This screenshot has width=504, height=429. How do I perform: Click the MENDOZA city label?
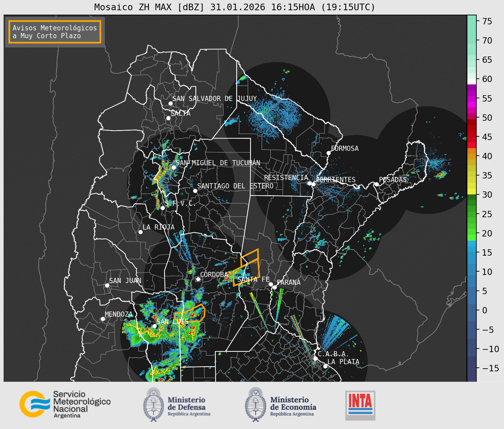(x=119, y=314)
